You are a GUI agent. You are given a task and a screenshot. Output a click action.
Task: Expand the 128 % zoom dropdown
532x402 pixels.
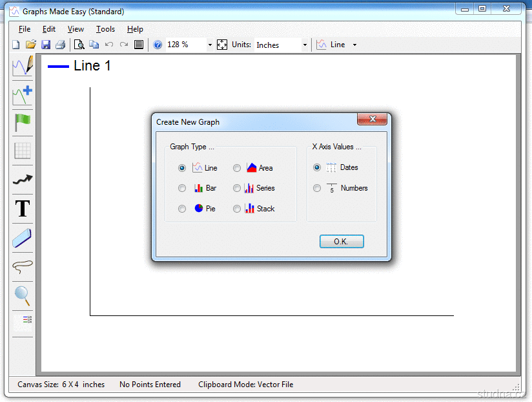tap(210, 45)
